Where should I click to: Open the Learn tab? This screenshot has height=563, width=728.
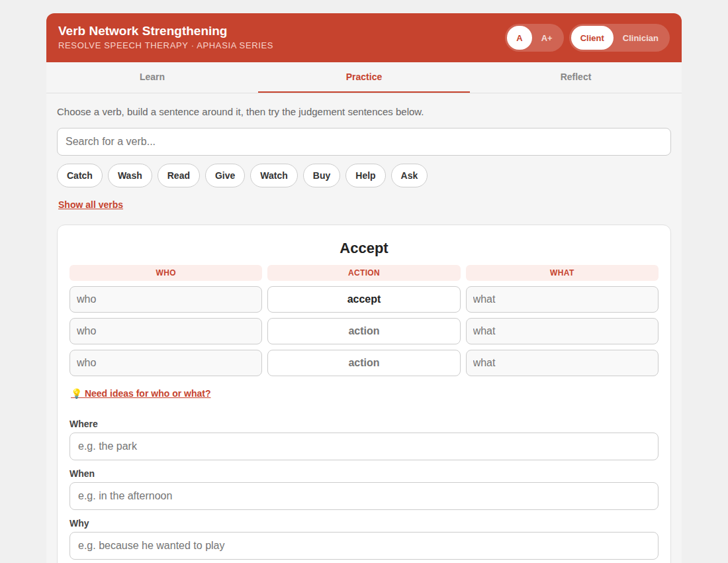[x=152, y=77]
